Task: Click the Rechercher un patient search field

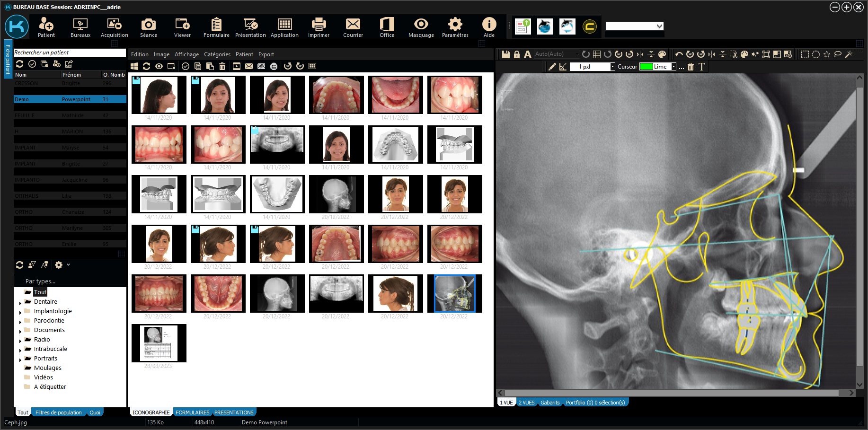Action: coord(69,53)
